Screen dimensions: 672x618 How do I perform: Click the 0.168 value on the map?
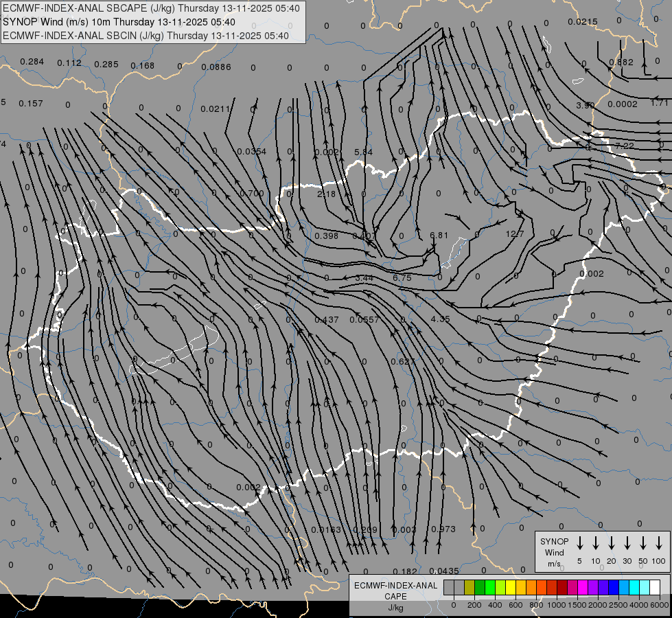point(142,66)
